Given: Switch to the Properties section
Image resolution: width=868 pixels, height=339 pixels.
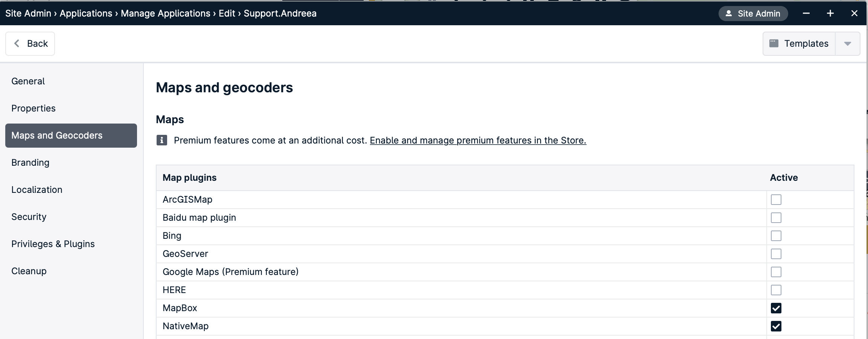Looking at the screenshot, I should (71, 108).
